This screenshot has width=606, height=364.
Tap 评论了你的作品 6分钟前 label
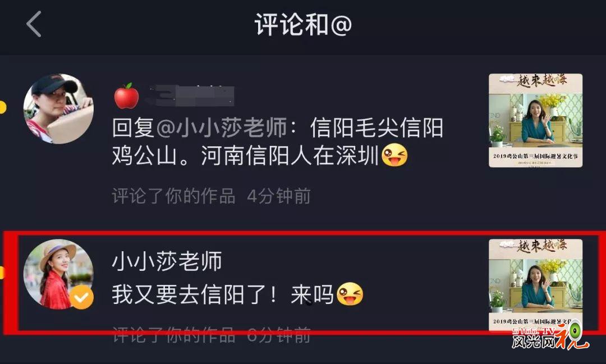[212, 335]
